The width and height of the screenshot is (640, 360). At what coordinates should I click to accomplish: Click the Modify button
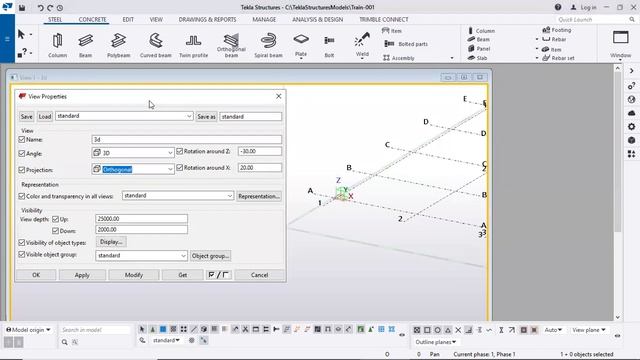click(x=134, y=275)
